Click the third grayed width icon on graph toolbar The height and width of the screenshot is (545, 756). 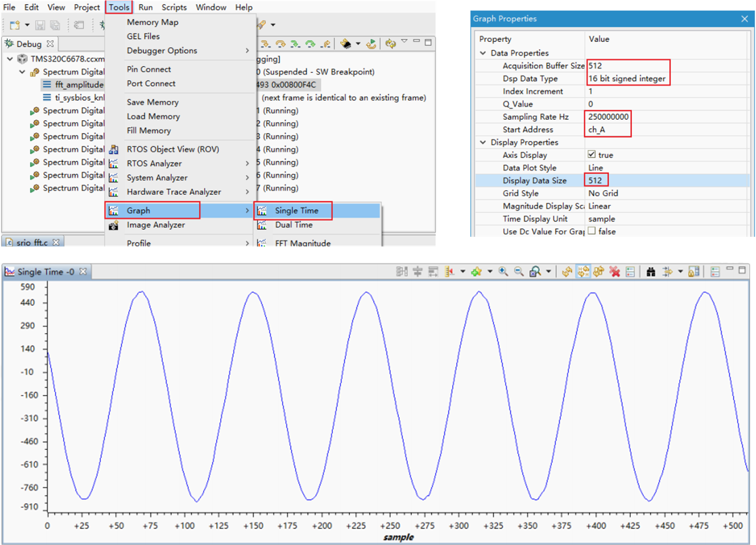(433, 272)
